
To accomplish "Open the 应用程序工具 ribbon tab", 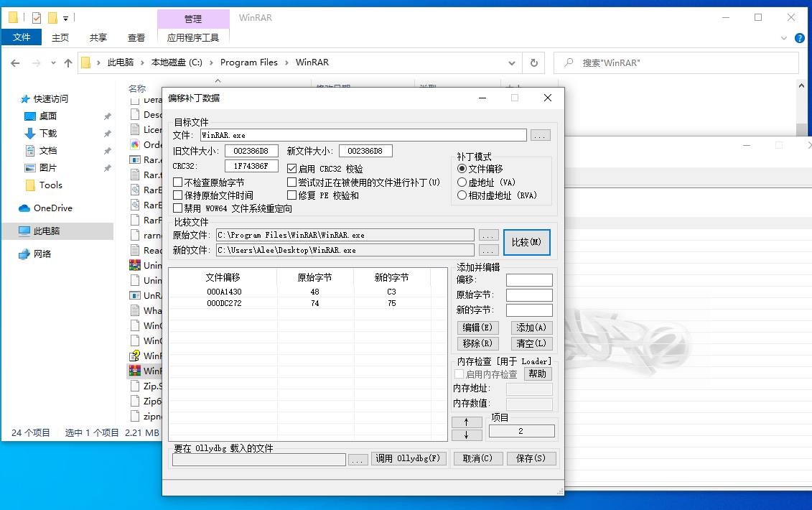I will point(193,37).
